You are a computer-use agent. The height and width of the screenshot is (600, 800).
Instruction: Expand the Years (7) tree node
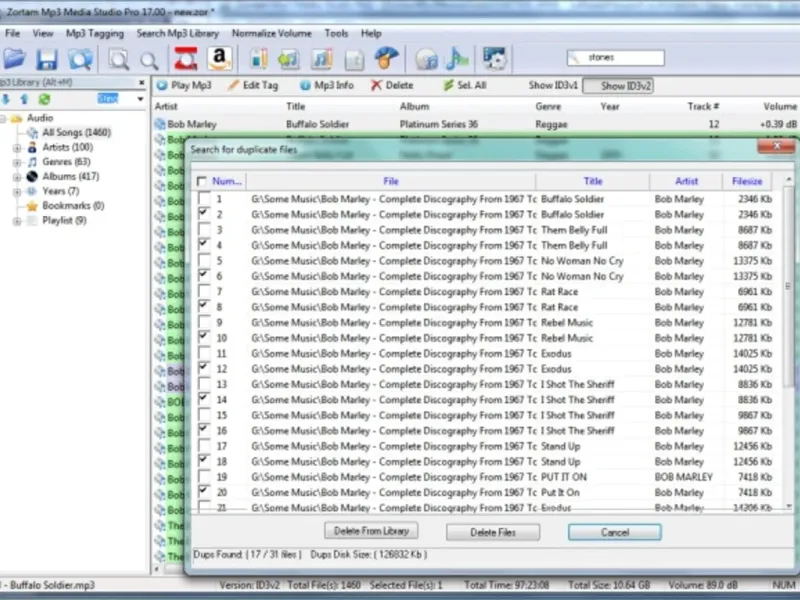click(x=17, y=192)
